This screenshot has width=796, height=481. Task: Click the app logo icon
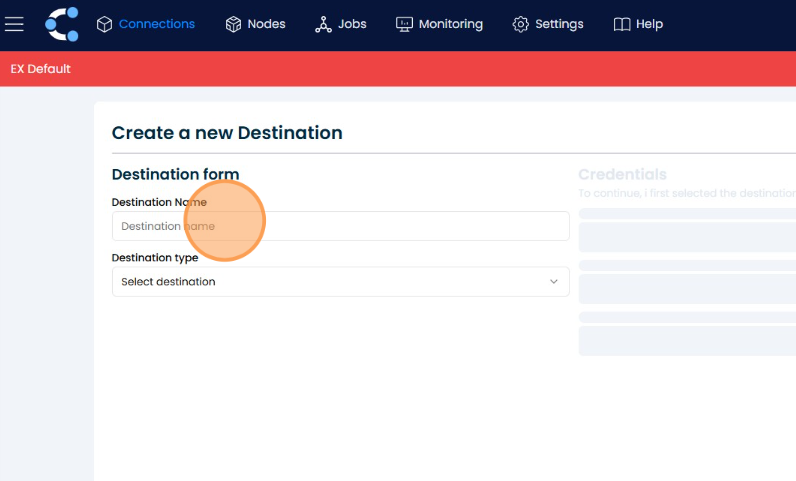[62, 24]
